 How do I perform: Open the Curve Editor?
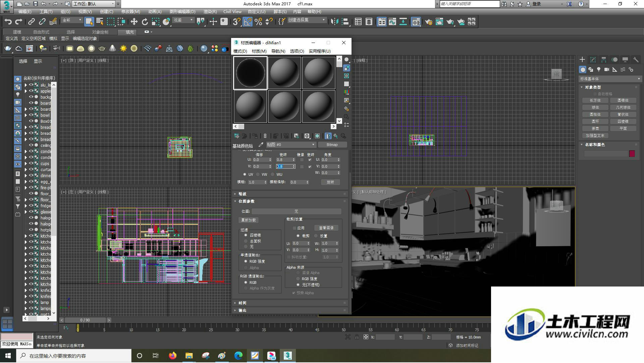click(392, 22)
